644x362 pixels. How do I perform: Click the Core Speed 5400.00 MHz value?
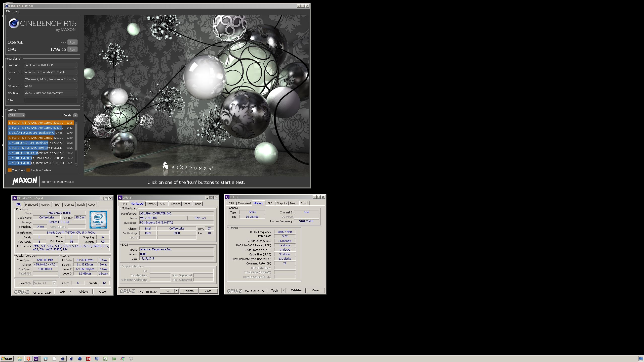click(45, 260)
